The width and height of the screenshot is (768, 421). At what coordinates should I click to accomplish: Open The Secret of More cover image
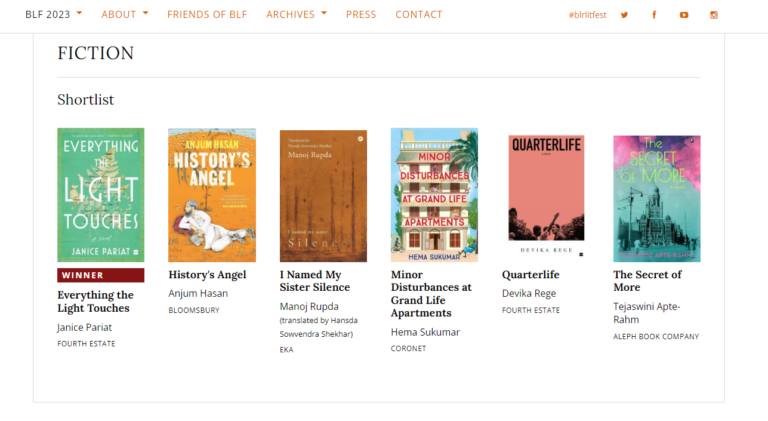[x=656, y=195]
